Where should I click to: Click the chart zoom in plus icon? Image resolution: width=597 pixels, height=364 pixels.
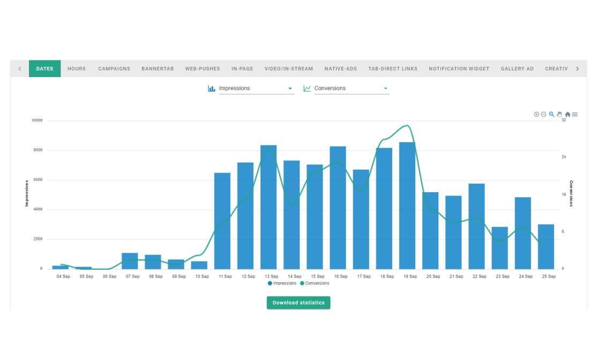[536, 115]
